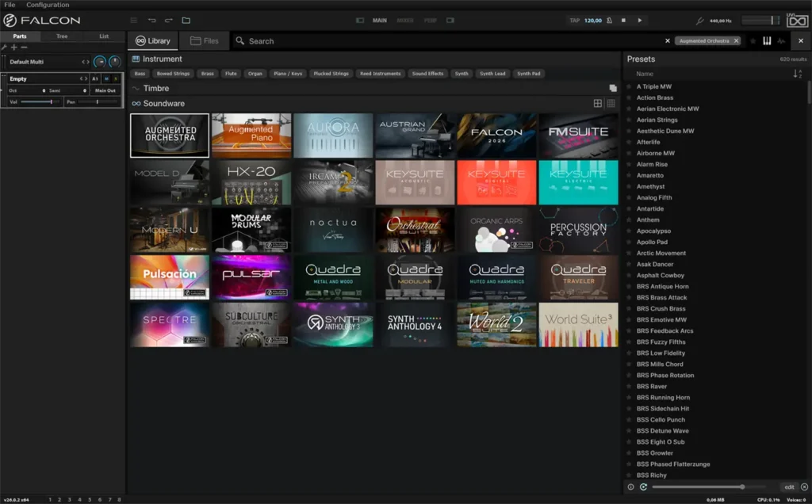Filter by Sound Effects tag
This screenshot has height=504, width=812.
coord(427,74)
